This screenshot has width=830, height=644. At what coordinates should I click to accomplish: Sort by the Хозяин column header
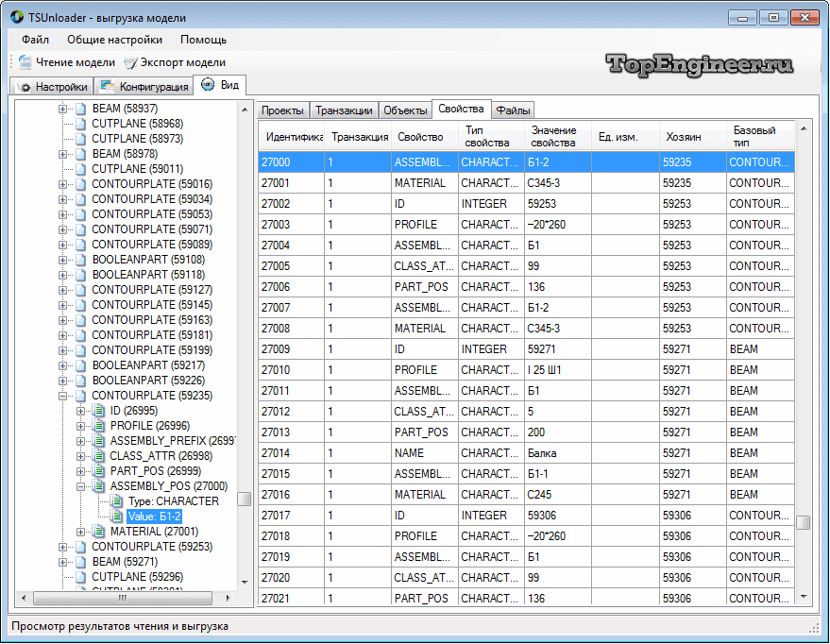[684, 137]
